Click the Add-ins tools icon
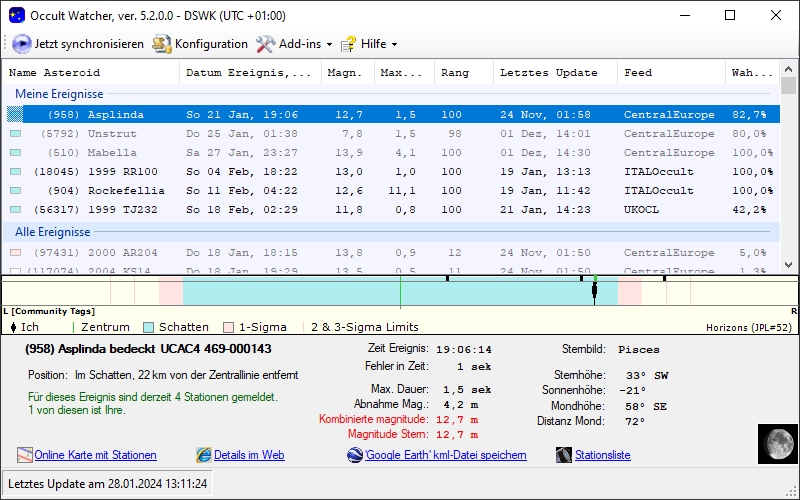The width and height of the screenshot is (800, 500). (265, 44)
